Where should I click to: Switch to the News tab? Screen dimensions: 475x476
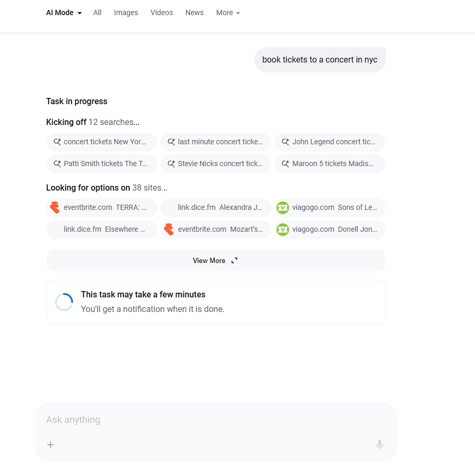[x=194, y=12]
